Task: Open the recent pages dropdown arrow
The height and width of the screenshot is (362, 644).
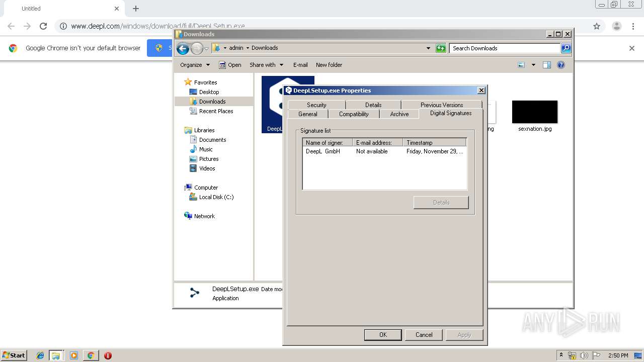Action: [x=206, y=49]
